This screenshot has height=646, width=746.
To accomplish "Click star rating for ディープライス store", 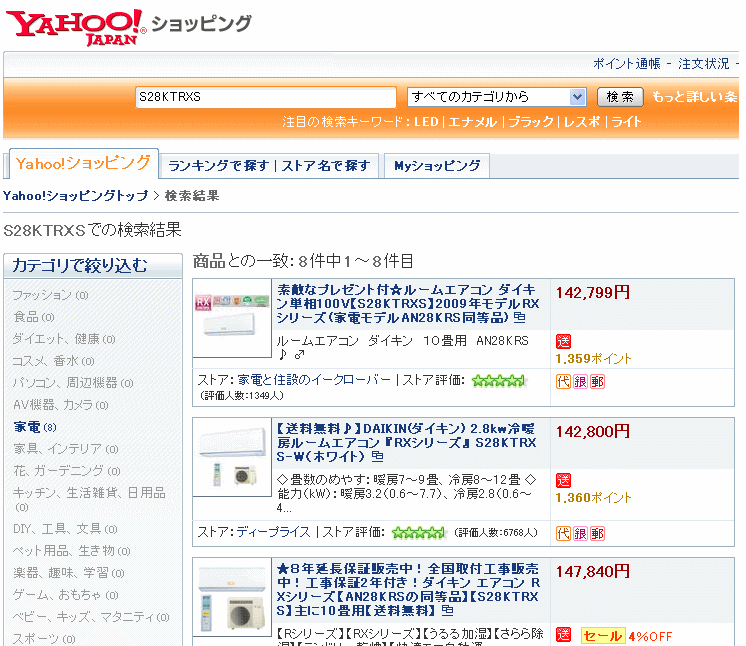I will (418, 533).
